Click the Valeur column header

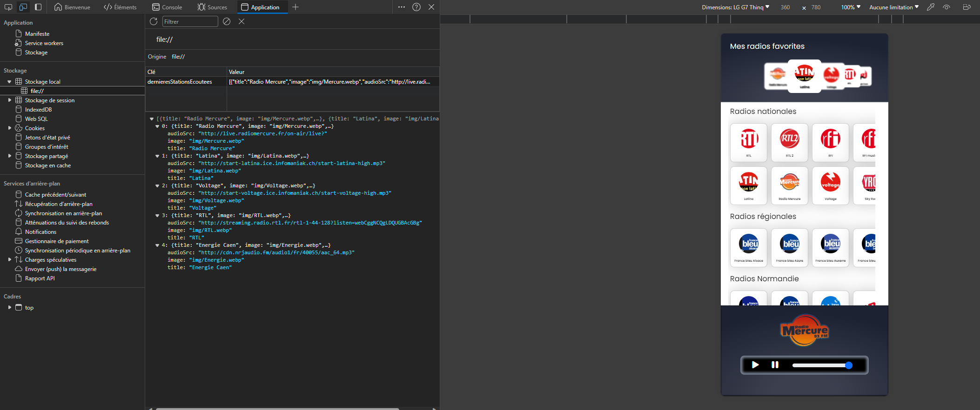(333, 72)
